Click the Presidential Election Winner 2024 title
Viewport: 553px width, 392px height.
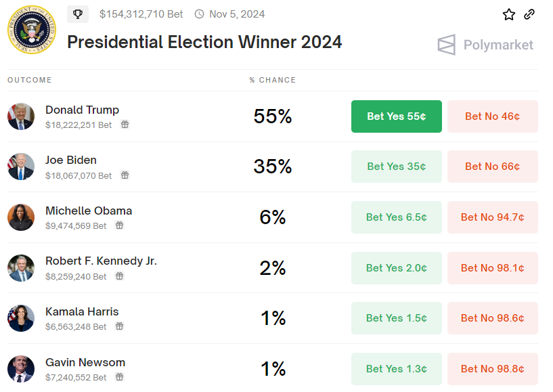tap(204, 42)
